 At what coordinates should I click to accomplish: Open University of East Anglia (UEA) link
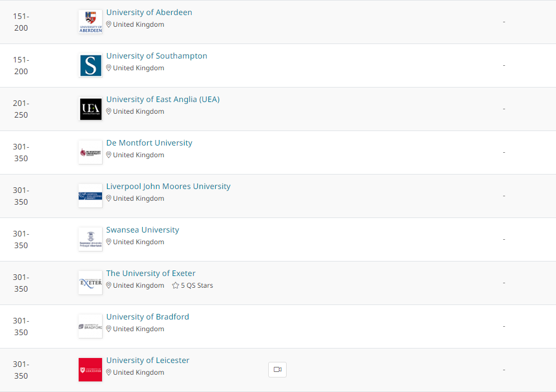163,100
